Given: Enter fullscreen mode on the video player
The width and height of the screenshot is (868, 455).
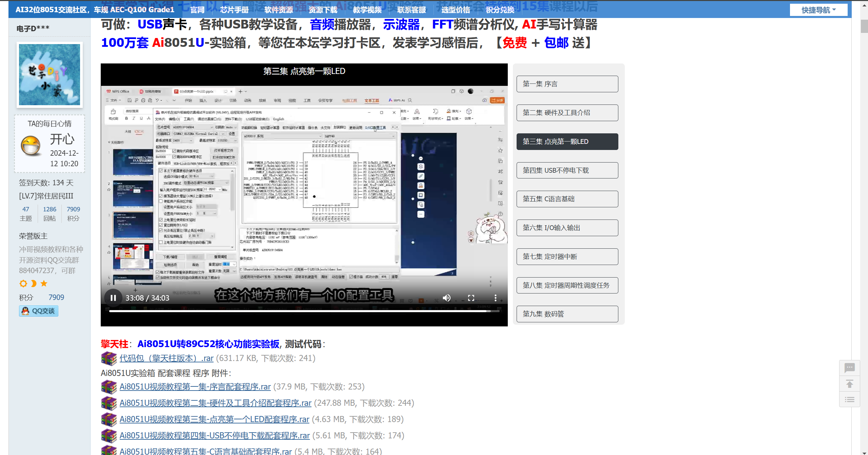Looking at the screenshot, I should click(x=471, y=298).
